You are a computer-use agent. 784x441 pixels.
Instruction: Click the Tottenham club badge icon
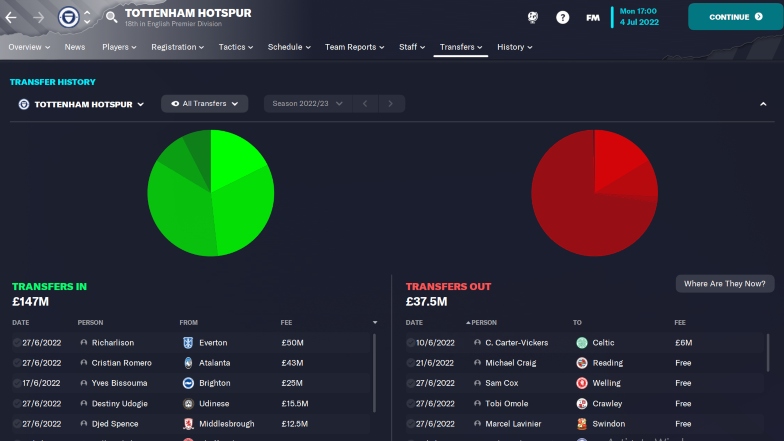(68, 18)
